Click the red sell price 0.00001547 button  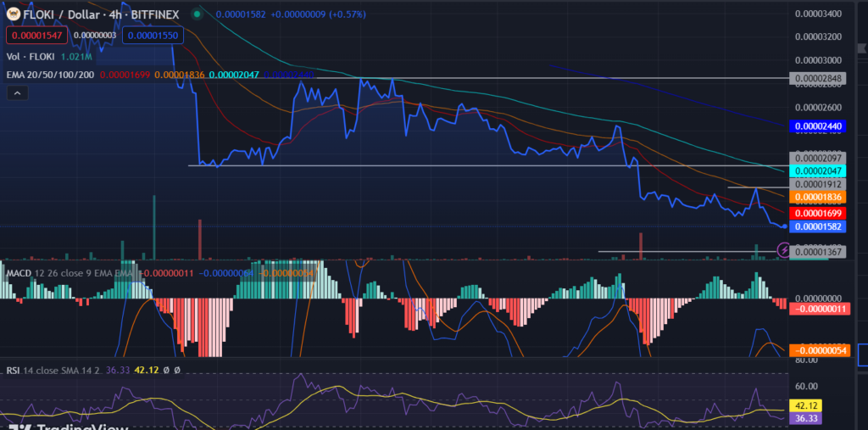pos(37,36)
